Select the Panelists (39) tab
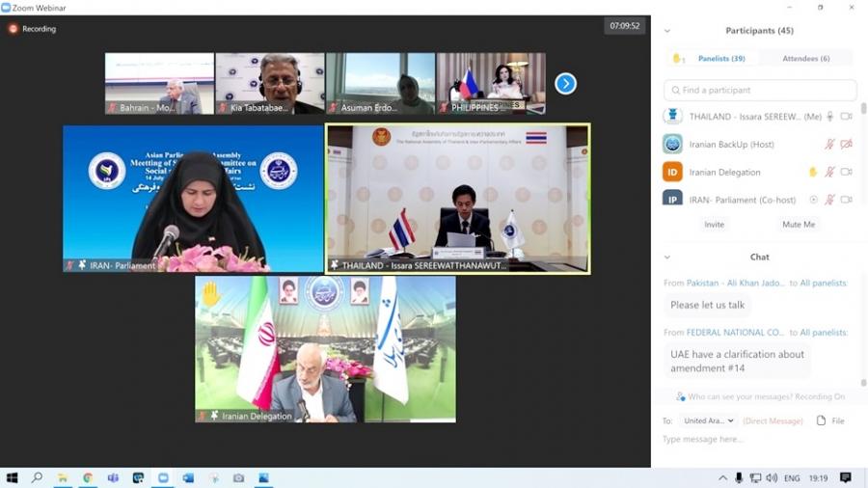Viewport: 868px width, 488px height. (x=715, y=59)
